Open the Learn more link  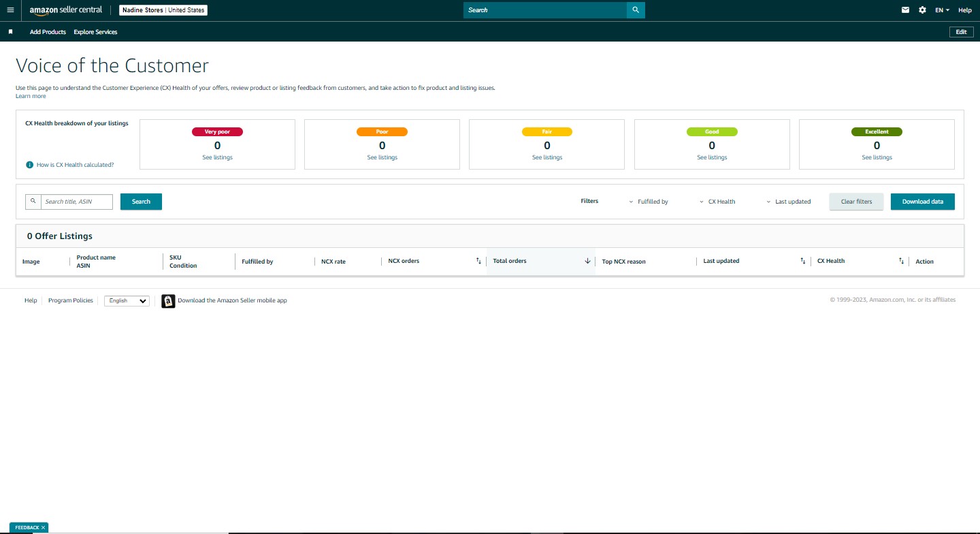[x=31, y=96]
